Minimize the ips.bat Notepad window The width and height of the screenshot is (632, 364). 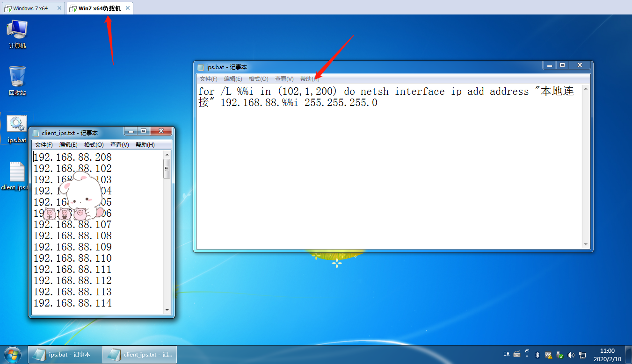click(550, 65)
